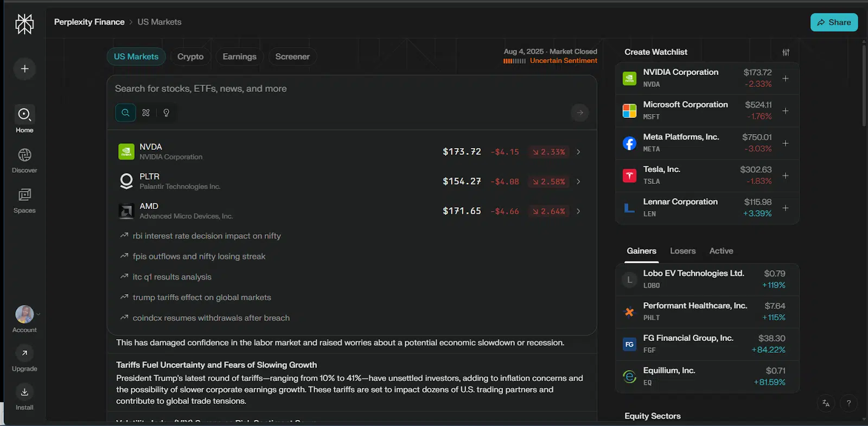This screenshot has width=868, height=426.
Task: Select suggestion rbi interest rate decision
Action: pos(207,236)
